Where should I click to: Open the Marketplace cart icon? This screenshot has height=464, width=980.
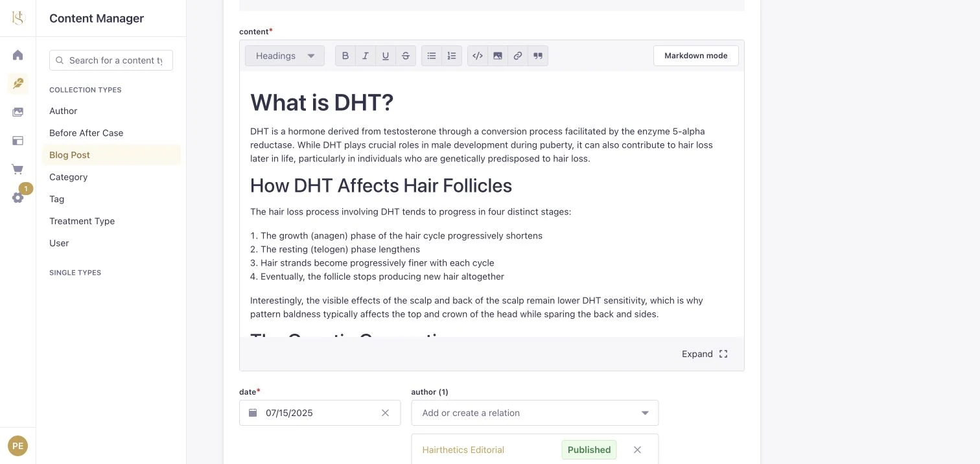pos(18,169)
